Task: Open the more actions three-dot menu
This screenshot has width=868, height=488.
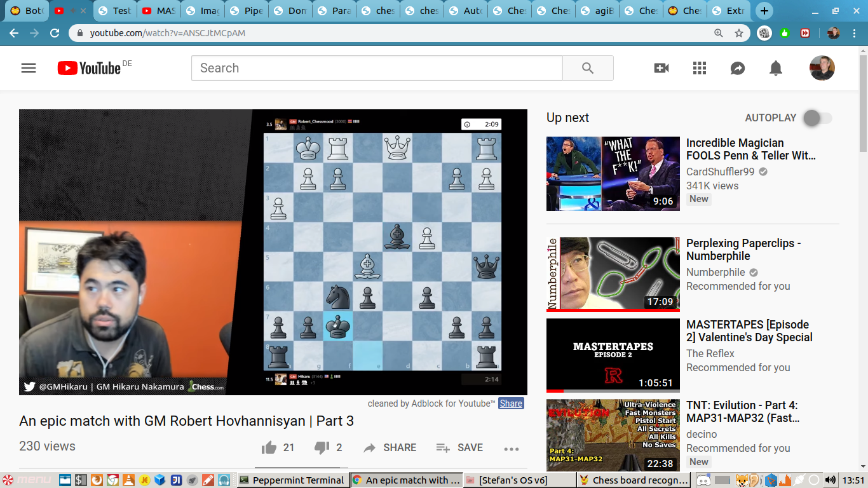Action: (x=512, y=449)
